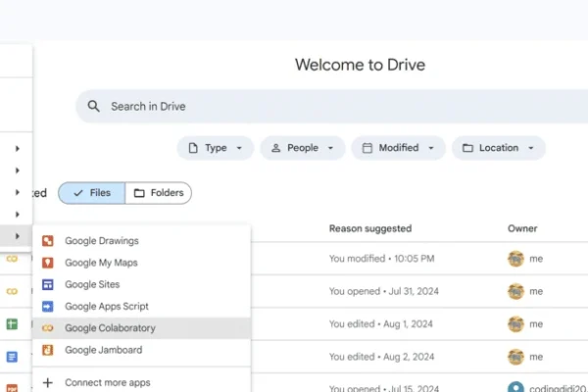Click the Google Sites icon
The width and height of the screenshot is (588, 392).
click(x=47, y=284)
